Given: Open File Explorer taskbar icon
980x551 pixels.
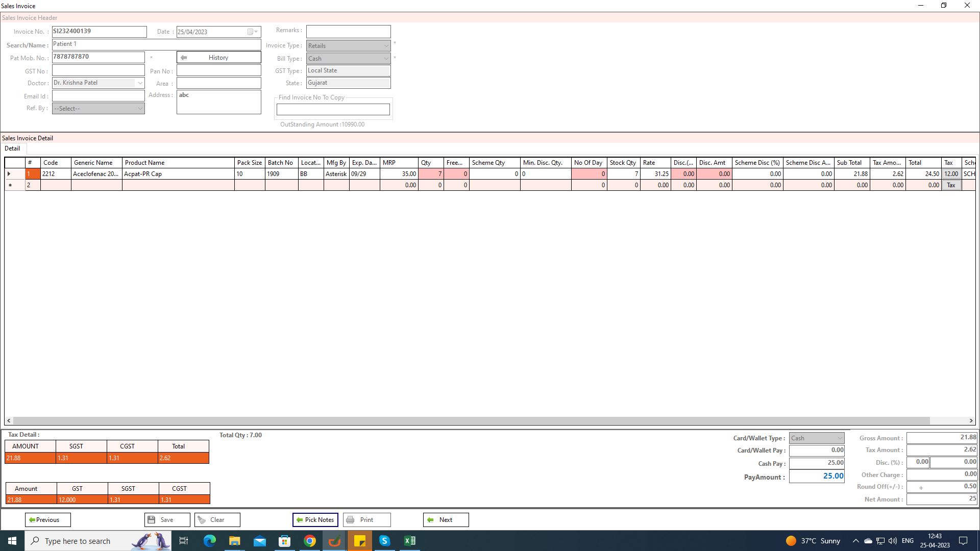Looking at the screenshot, I should (234, 541).
